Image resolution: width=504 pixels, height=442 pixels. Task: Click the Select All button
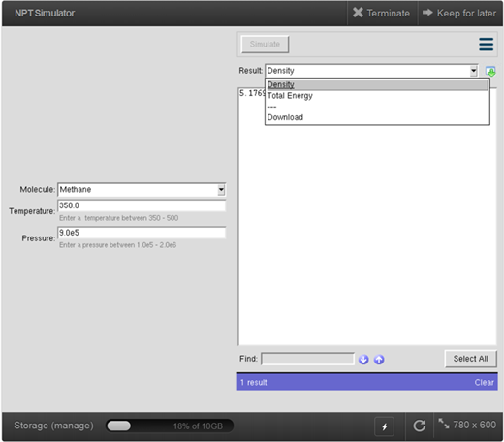point(470,359)
